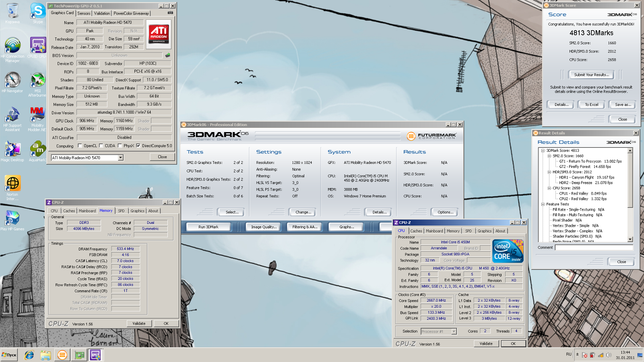Switch to the Sensors tab in GPU-Z
The width and height of the screenshot is (644, 362).
click(x=84, y=13)
